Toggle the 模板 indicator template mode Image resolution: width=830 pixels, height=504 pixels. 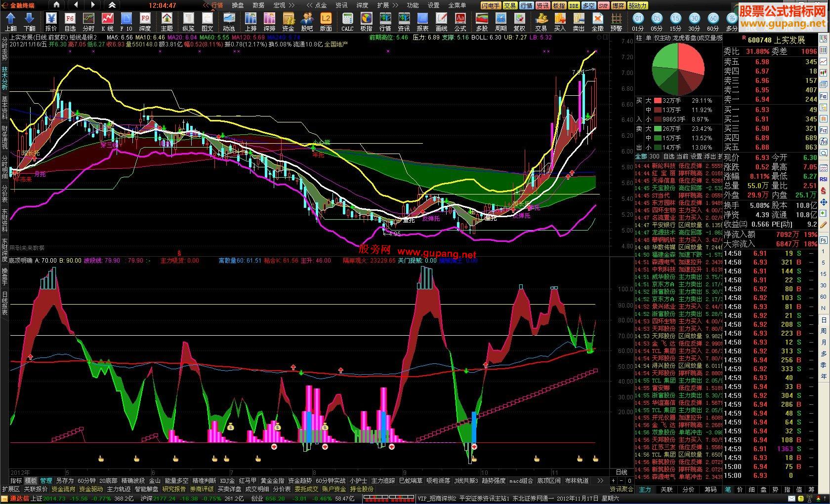(31, 480)
